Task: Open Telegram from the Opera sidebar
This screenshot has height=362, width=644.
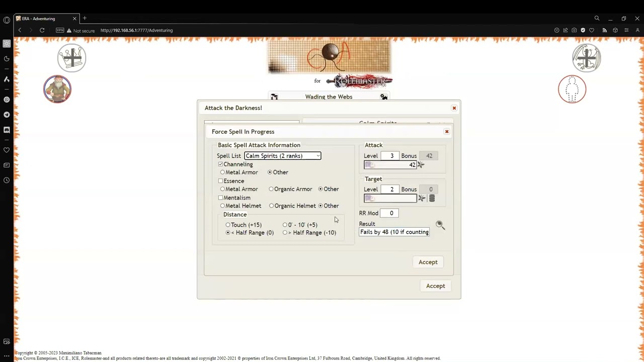Action: point(7,115)
